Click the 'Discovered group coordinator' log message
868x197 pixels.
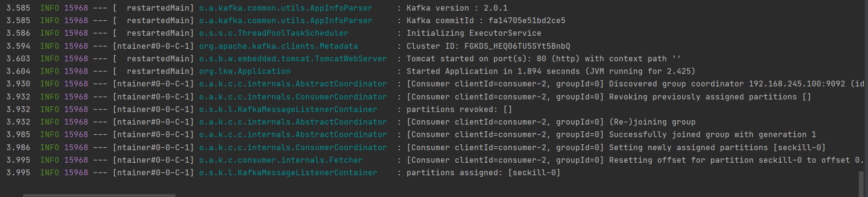[727, 84]
